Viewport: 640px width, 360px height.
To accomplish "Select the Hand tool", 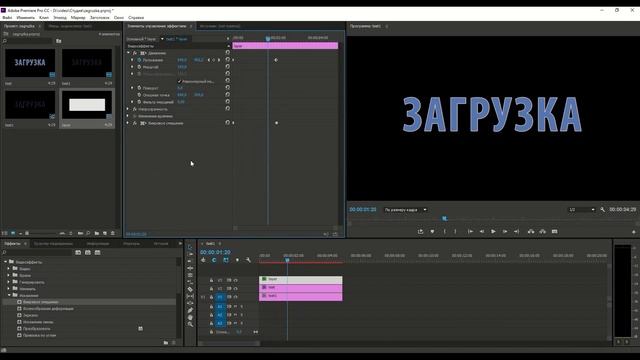I will point(190,317).
